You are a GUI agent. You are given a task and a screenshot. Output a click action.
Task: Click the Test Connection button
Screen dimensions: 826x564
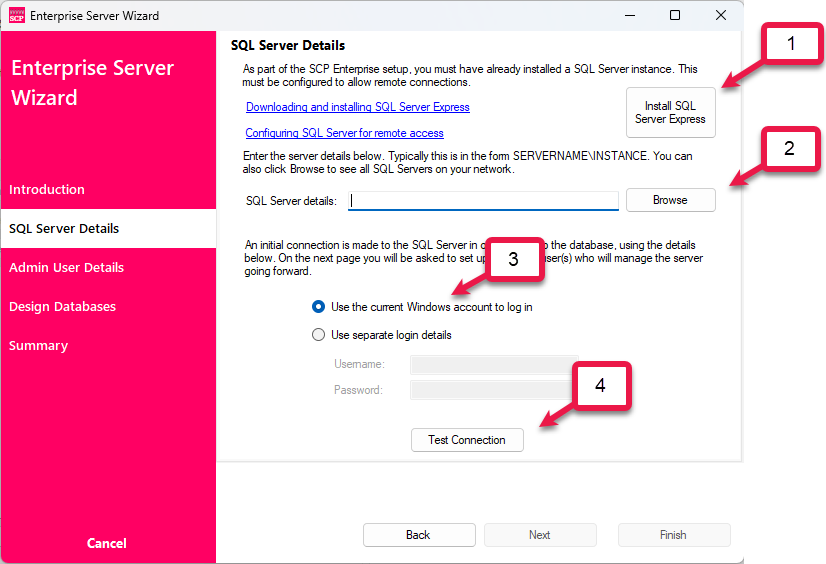pos(467,440)
